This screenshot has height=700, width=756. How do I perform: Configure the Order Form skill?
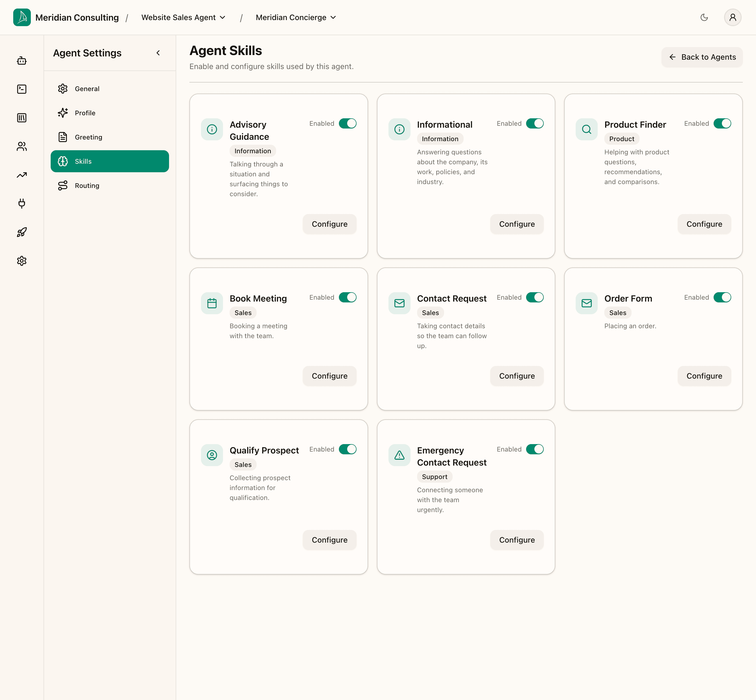704,376
